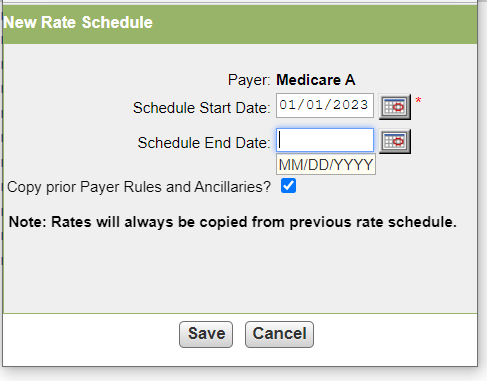Uncheck Copy prior Payer Rules and Ancillaries
This screenshot has width=487, height=381.
coord(288,186)
